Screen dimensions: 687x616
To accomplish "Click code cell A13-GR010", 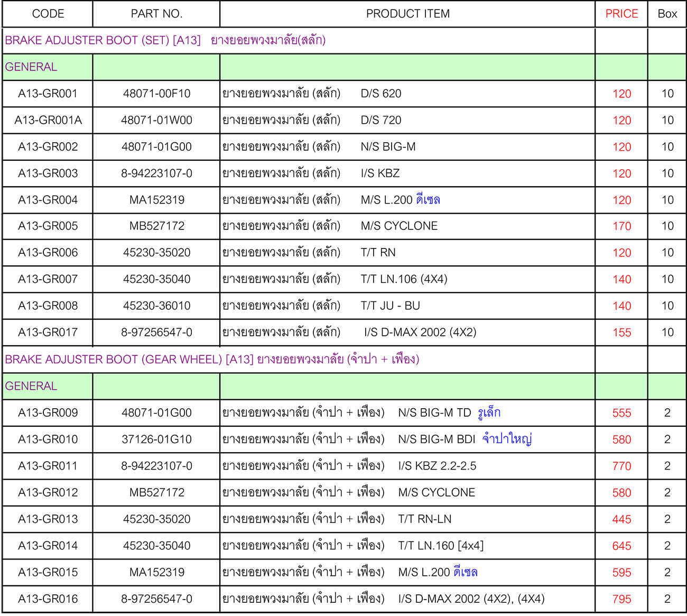I will [48, 439].
